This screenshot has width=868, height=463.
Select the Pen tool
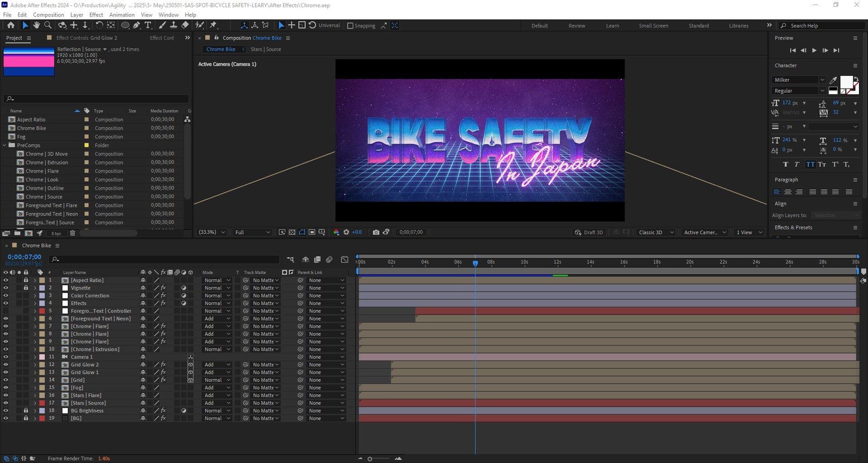click(136, 25)
